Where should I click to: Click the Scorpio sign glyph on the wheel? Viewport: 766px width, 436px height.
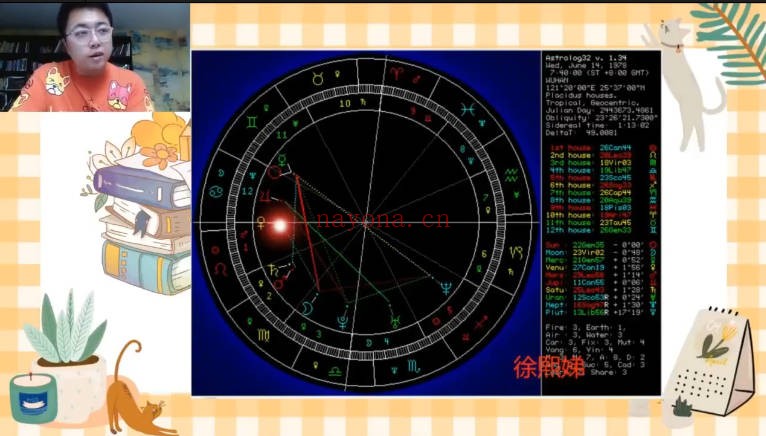[x=413, y=366]
